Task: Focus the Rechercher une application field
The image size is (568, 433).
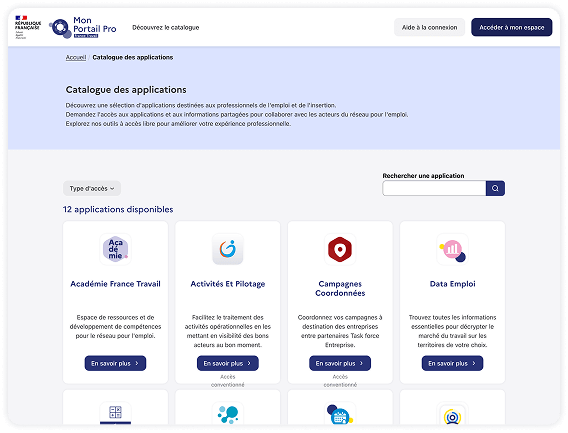Action: click(x=434, y=188)
